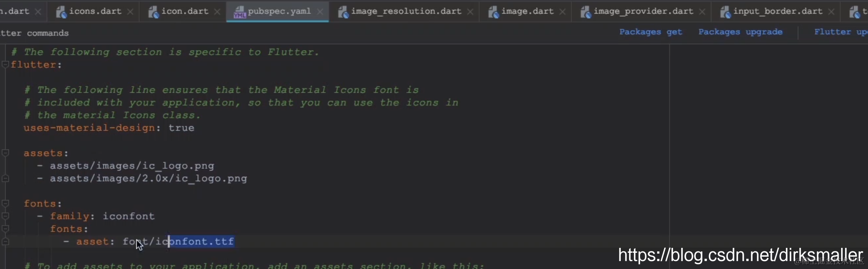The height and width of the screenshot is (269, 868).
Task: Collapse the family: iconfont fold marker
Action: coord(5,216)
